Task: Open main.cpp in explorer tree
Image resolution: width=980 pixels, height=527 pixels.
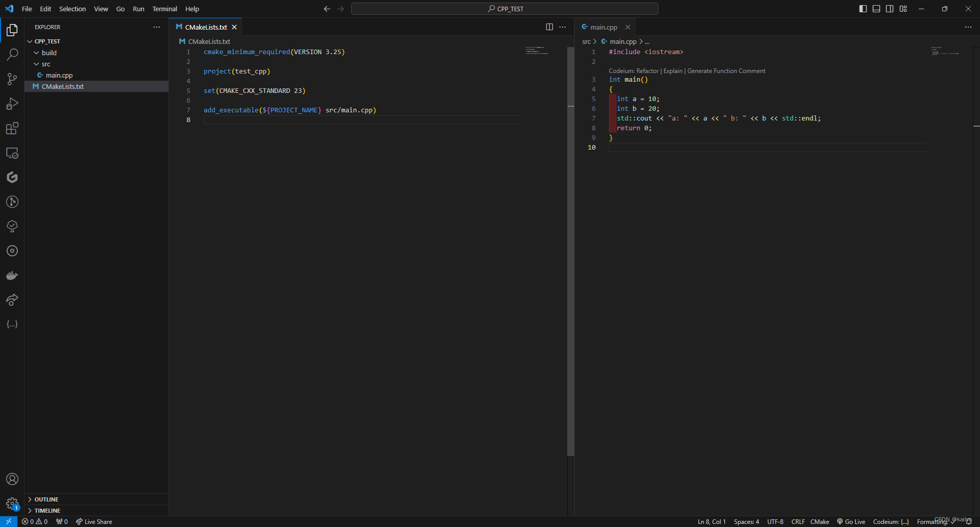Action: (96, 75)
